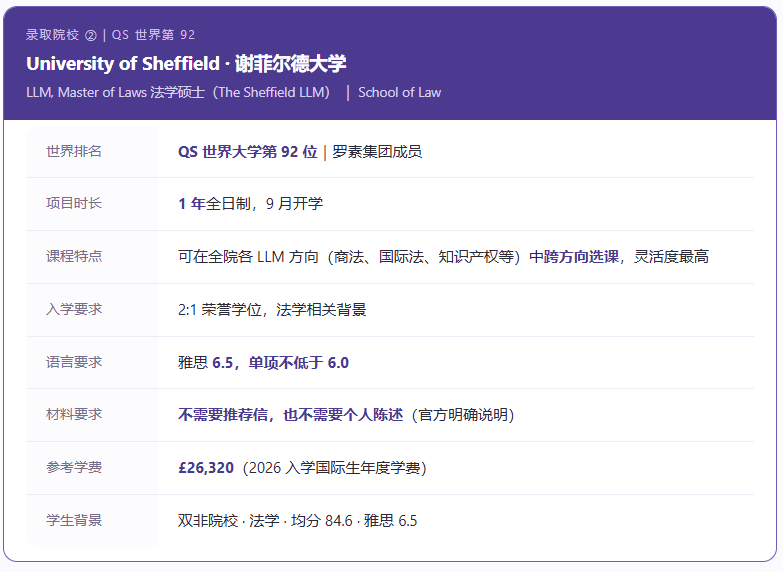Click the highlighted '跨方向选课' text
This screenshot has height=572, width=783.
(x=581, y=256)
